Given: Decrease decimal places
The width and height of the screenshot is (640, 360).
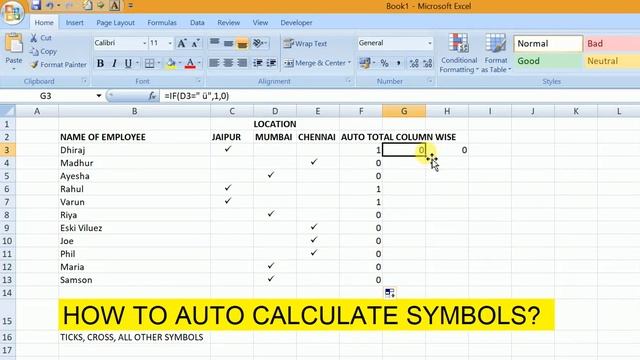Looking at the screenshot, I should click(x=427, y=63).
